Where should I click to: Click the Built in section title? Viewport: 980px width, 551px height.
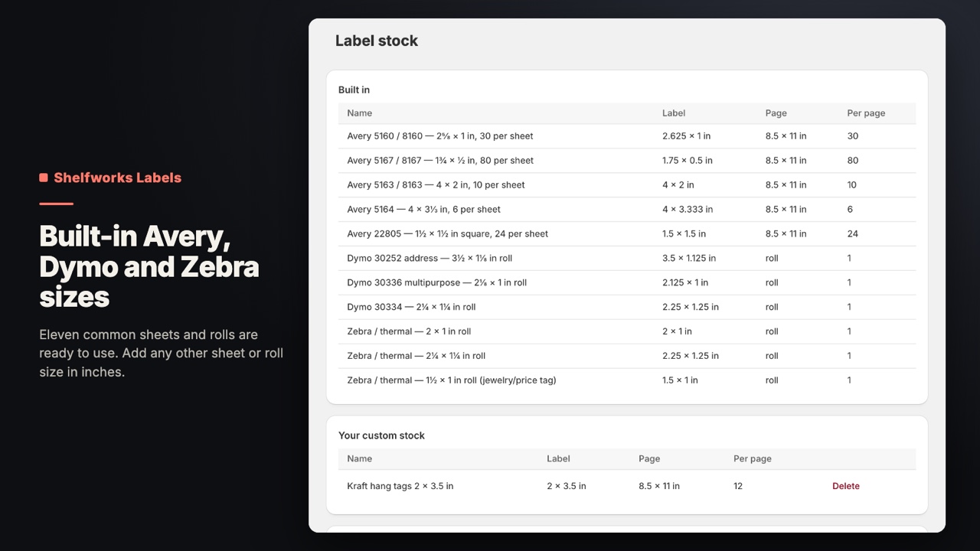pyautogui.click(x=354, y=90)
